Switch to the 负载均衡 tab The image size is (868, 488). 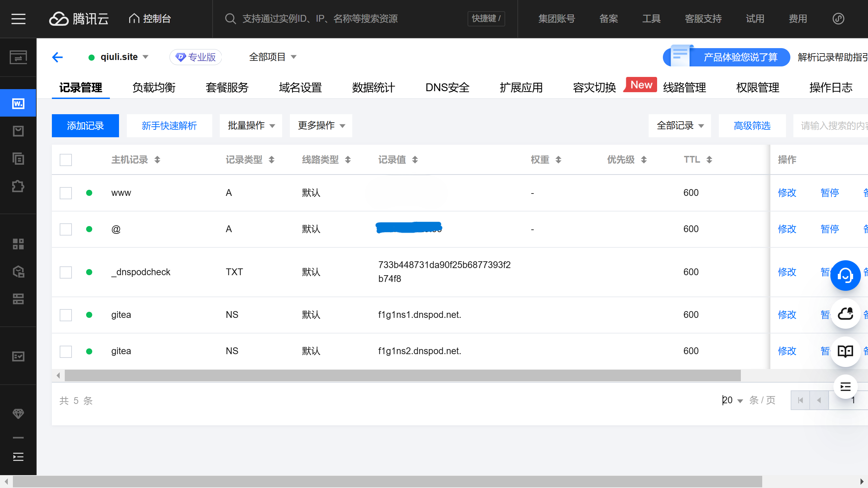(154, 88)
